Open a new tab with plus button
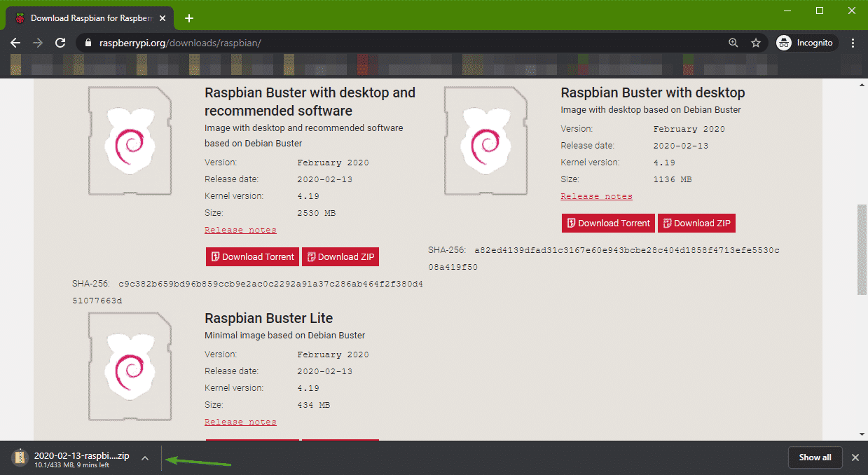The image size is (868, 475). tap(188, 18)
